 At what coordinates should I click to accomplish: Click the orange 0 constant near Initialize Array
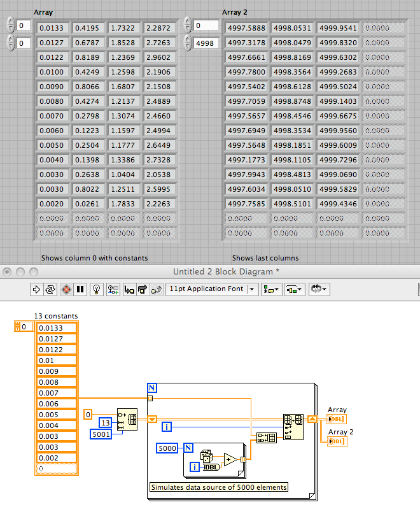(x=88, y=415)
